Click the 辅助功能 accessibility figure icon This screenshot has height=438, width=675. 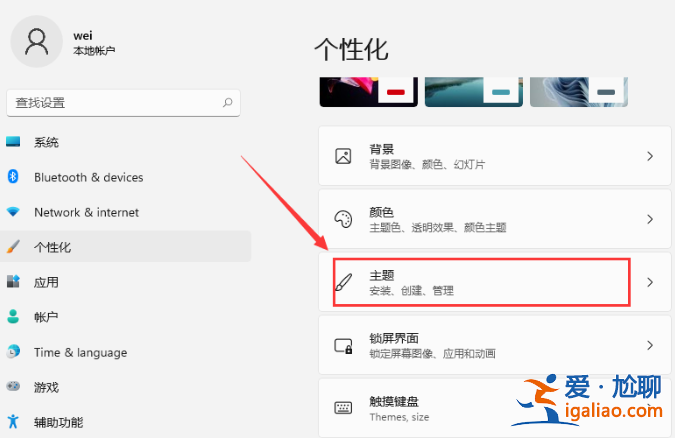(x=13, y=421)
